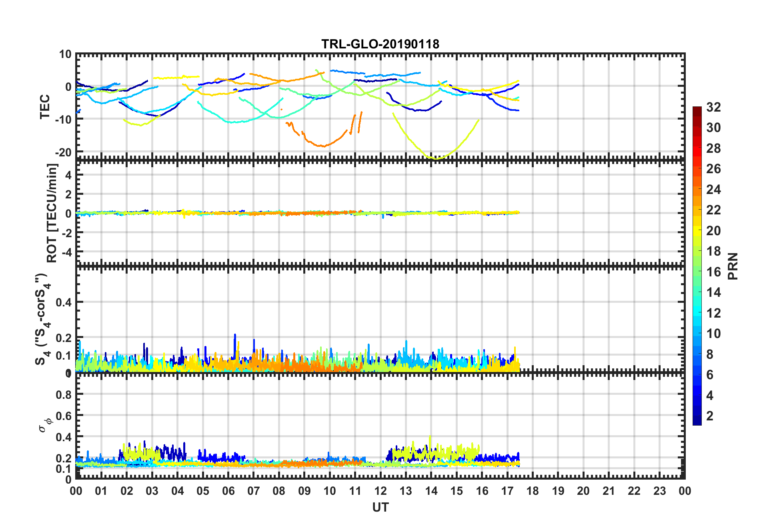Select colorbar tick label 18
Screen dimensions: 761x532
coord(713,251)
